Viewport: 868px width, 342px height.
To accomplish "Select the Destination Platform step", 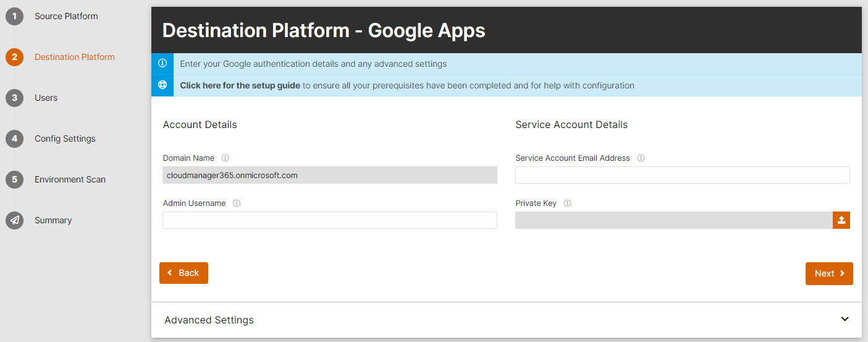I will point(75,58).
